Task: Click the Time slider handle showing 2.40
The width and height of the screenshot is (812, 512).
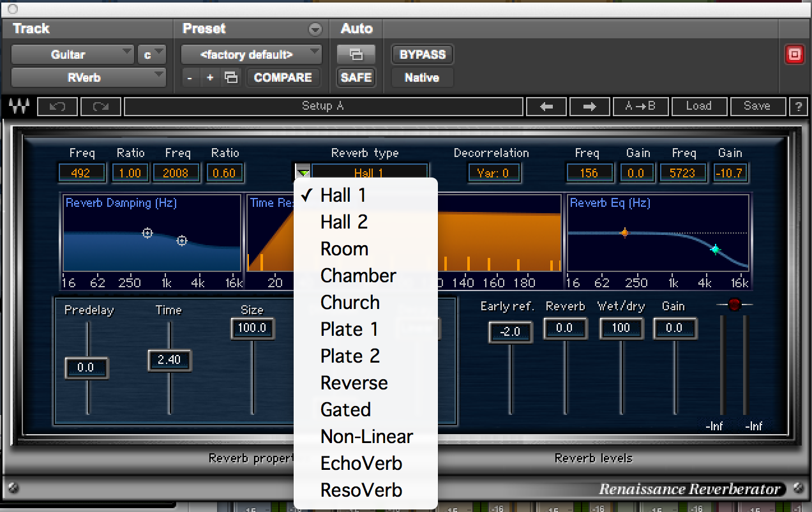Action: [x=169, y=360]
